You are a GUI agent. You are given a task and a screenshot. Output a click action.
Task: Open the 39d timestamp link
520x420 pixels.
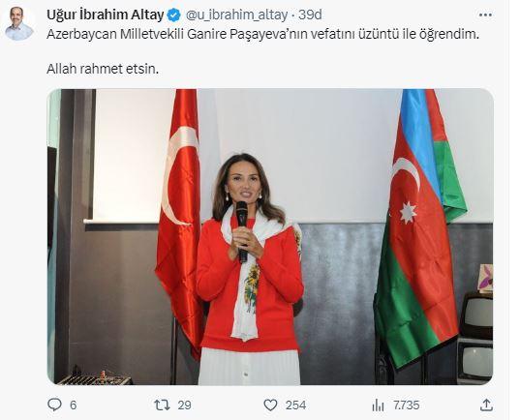point(310,15)
